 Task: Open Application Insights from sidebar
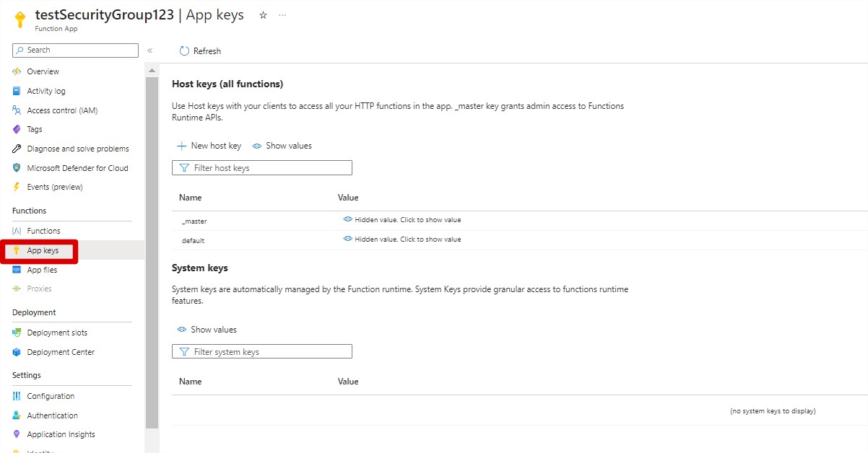pos(61,434)
